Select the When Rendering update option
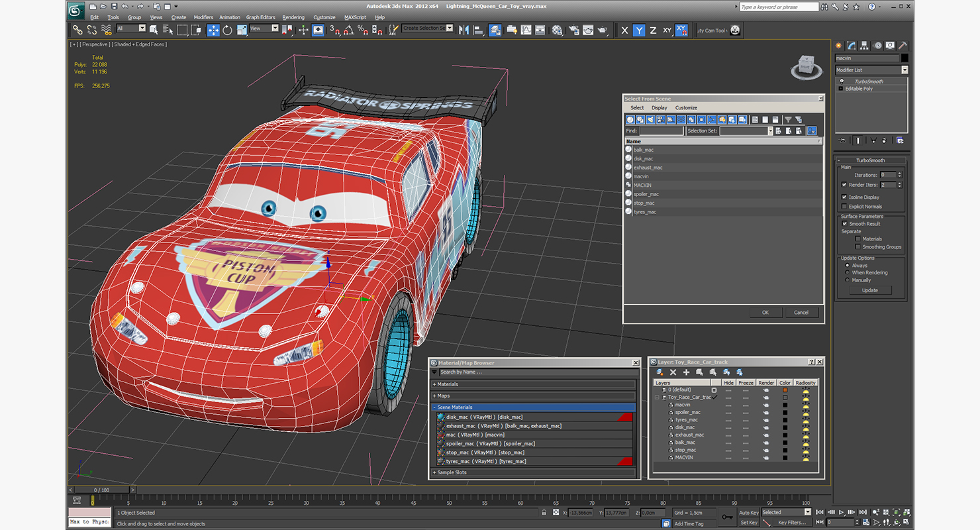 (x=847, y=273)
